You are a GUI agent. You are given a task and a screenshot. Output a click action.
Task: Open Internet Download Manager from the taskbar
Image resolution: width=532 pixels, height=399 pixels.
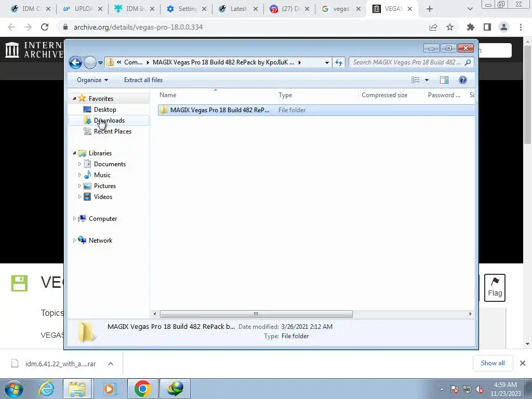click(175, 389)
